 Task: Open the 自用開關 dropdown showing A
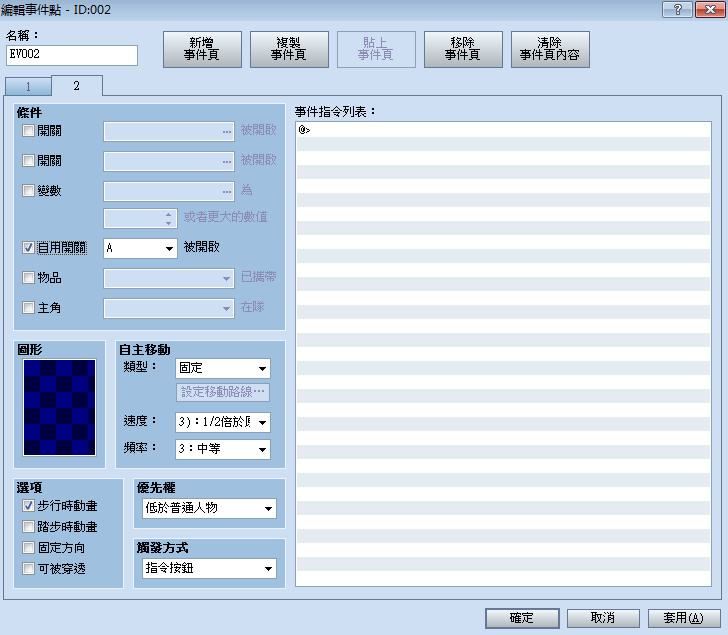point(140,248)
